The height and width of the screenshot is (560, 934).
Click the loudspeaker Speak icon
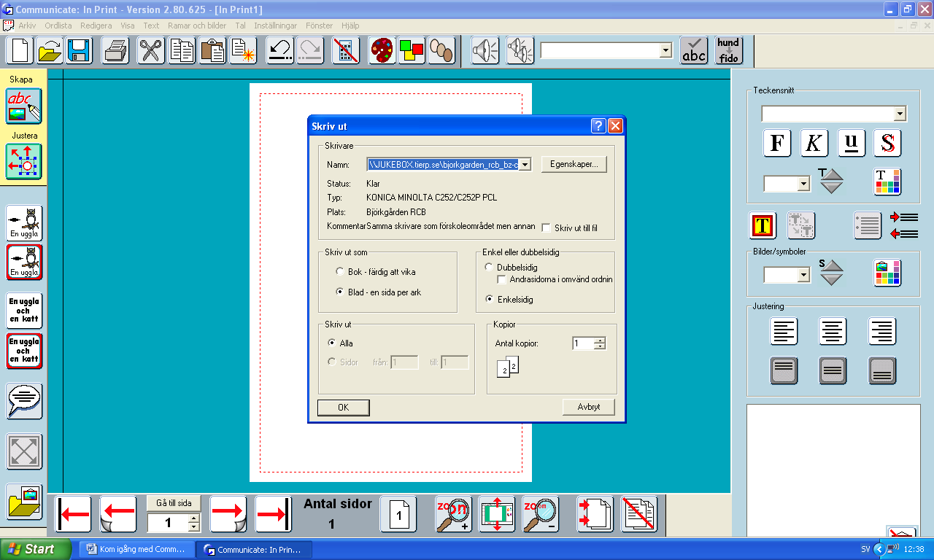pyautogui.click(x=485, y=51)
